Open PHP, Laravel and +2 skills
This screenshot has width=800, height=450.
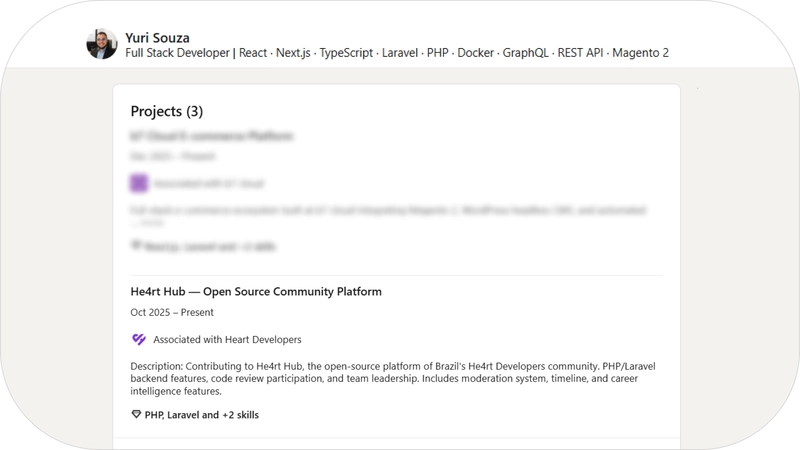[202, 415]
